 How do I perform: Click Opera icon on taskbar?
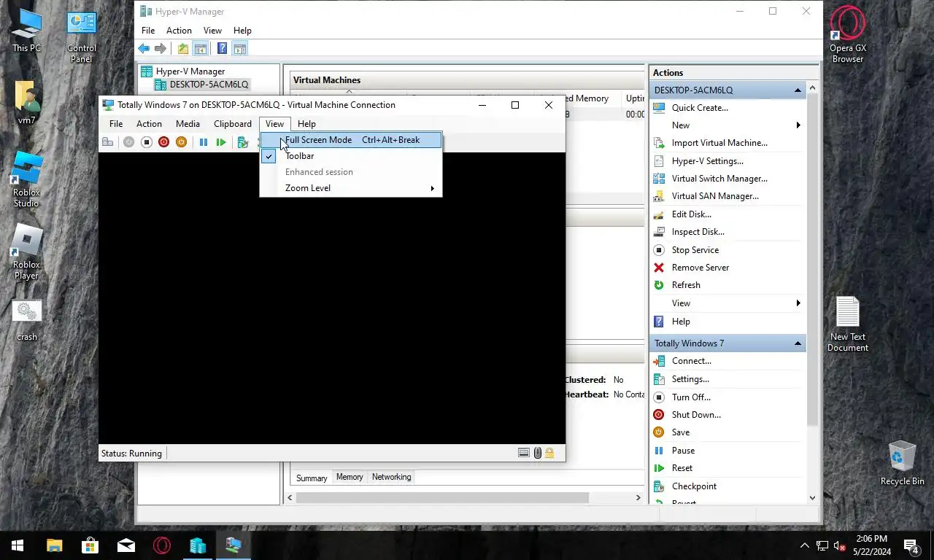tap(161, 545)
